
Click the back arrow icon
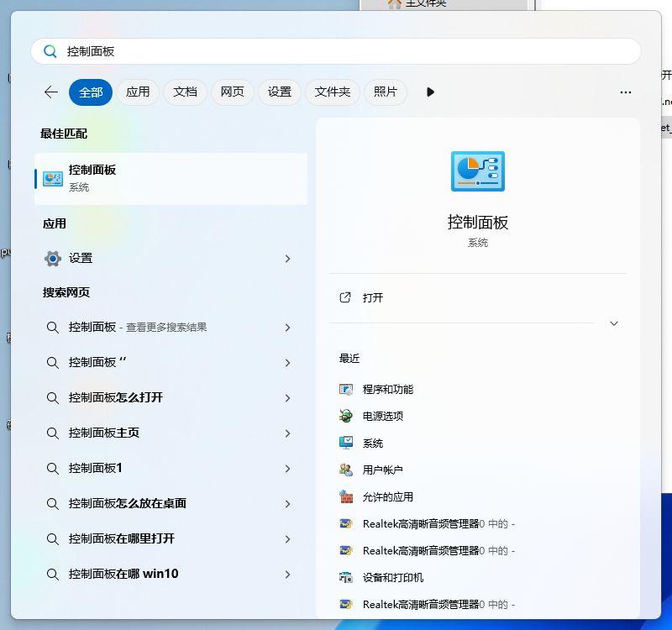[51, 92]
